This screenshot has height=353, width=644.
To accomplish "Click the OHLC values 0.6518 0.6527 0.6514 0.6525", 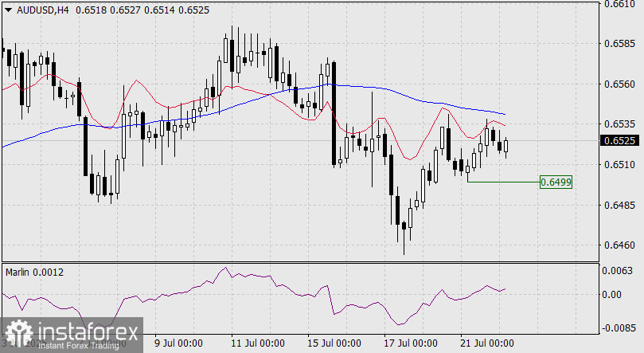I will click(x=142, y=10).
